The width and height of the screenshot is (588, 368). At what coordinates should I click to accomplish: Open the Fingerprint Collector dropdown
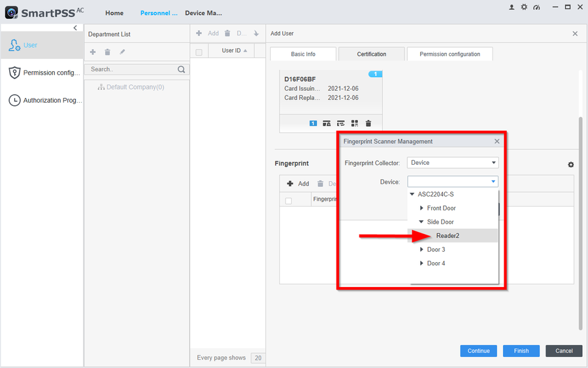[453, 163]
